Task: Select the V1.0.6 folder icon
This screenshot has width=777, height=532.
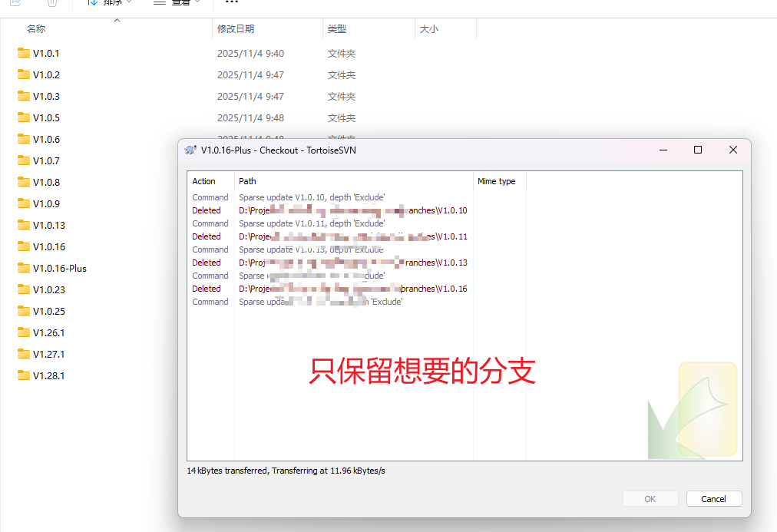Action: pyautogui.click(x=23, y=139)
